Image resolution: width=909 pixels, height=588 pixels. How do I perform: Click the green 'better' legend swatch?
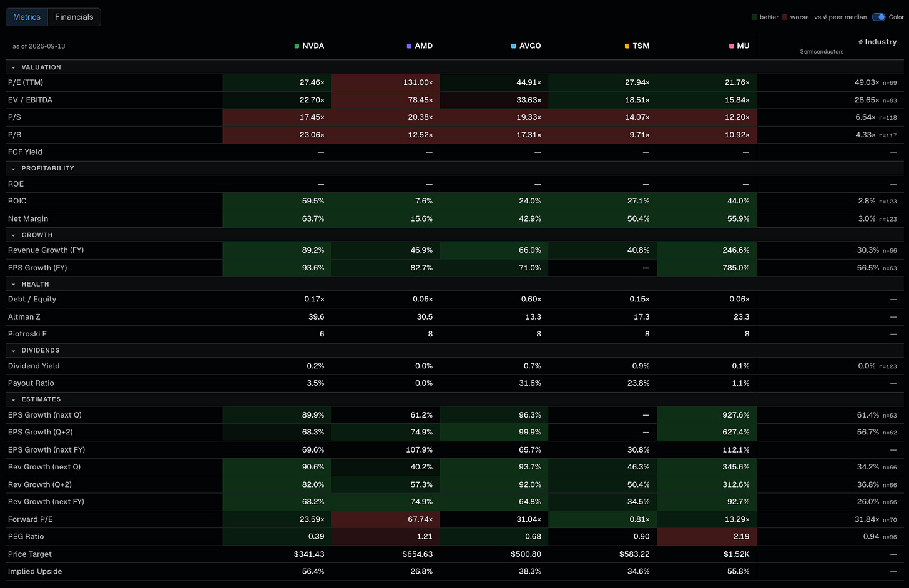coord(754,17)
